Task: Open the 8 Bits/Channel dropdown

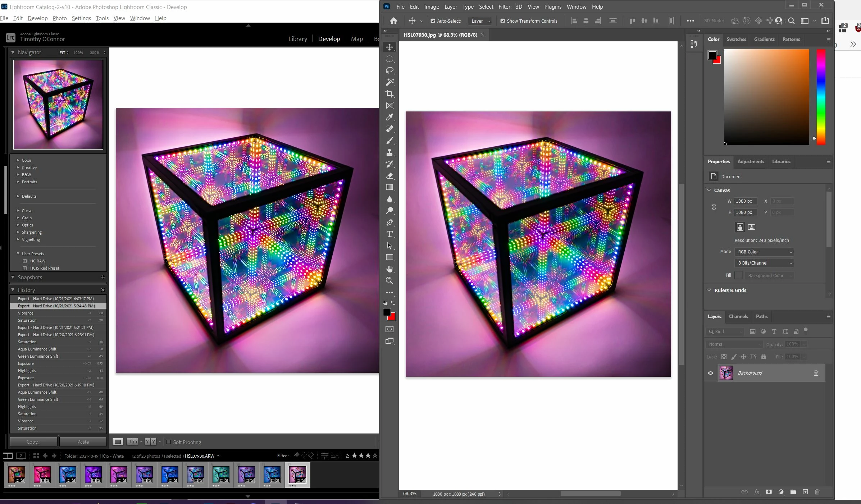Action: click(x=764, y=263)
